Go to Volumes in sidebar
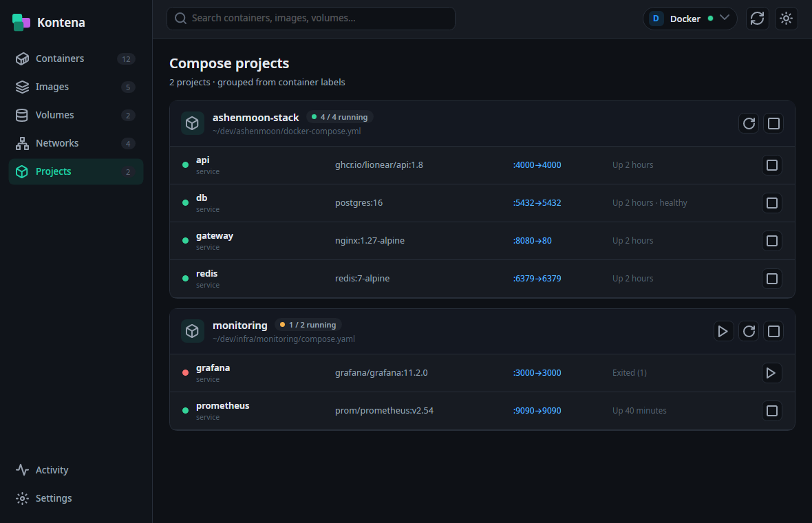The image size is (812, 523). point(76,115)
